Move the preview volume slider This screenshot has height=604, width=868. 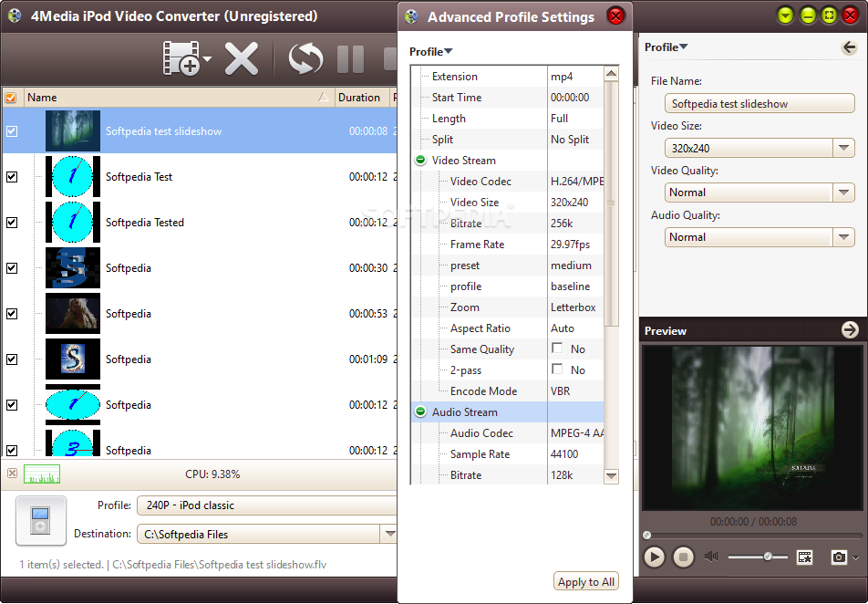[x=768, y=557]
